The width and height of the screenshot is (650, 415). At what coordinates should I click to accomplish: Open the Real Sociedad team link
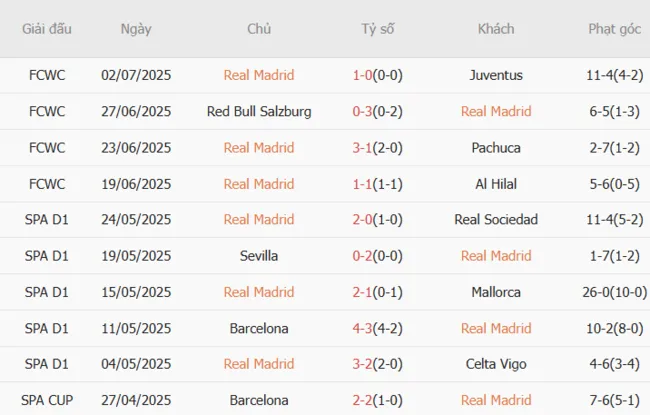pyautogui.click(x=496, y=219)
